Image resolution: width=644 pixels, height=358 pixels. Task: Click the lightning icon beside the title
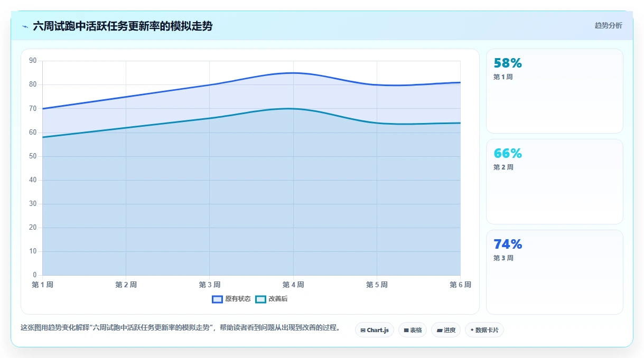click(25, 26)
